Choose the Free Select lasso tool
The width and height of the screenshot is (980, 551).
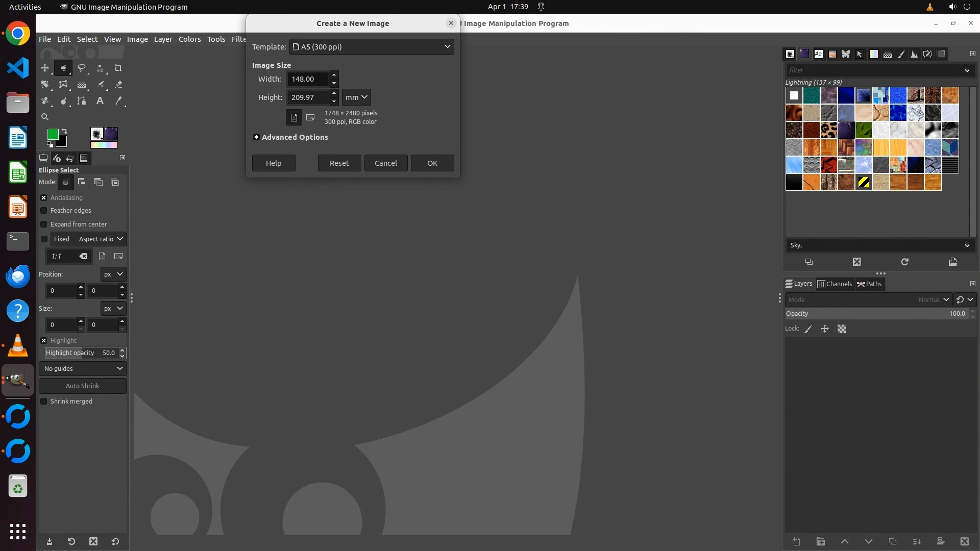coord(82,68)
